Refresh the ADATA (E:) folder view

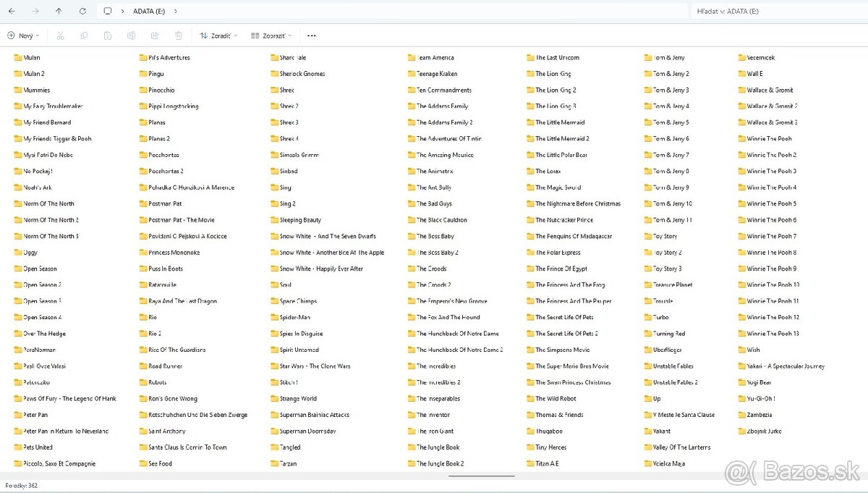pyautogui.click(x=82, y=12)
